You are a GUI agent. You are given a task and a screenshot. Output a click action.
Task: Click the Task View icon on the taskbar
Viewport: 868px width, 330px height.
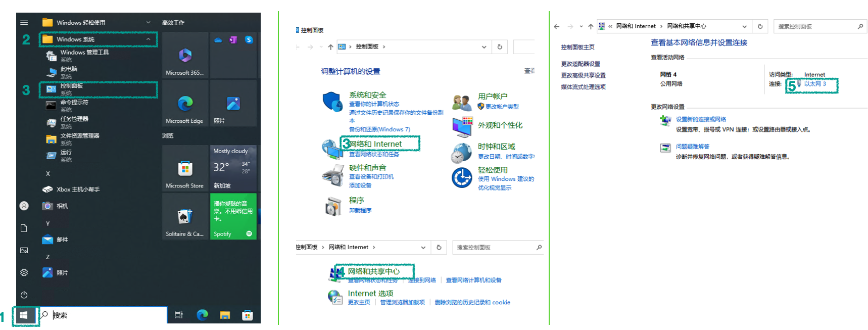point(179,315)
